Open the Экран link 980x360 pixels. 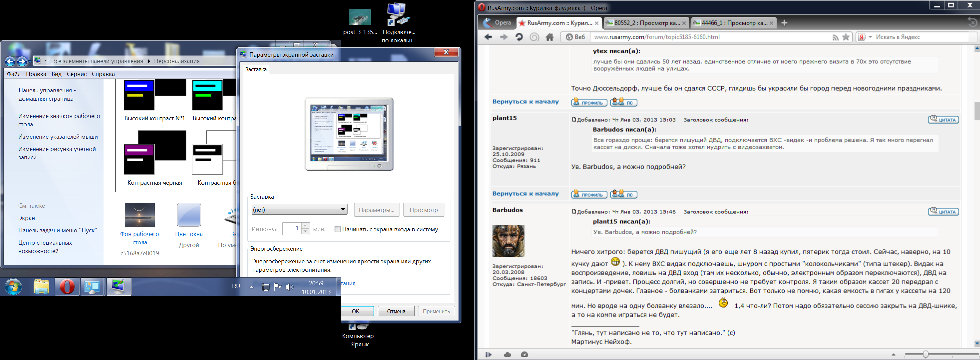click(x=27, y=218)
